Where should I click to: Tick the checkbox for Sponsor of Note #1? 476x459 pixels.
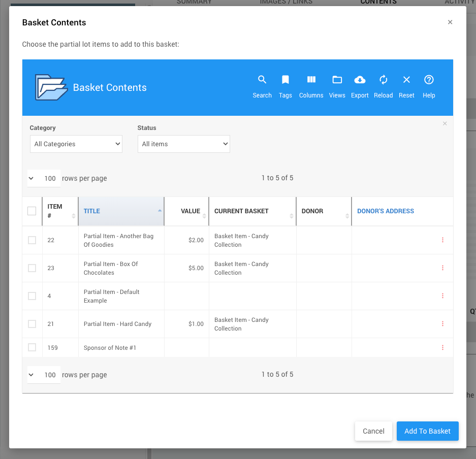click(32, 348)
